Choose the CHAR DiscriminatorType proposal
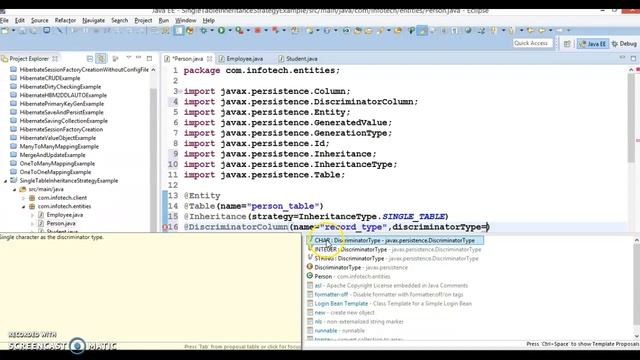The width and height of the screenshot is (640, 360). [x=395, y=240]
